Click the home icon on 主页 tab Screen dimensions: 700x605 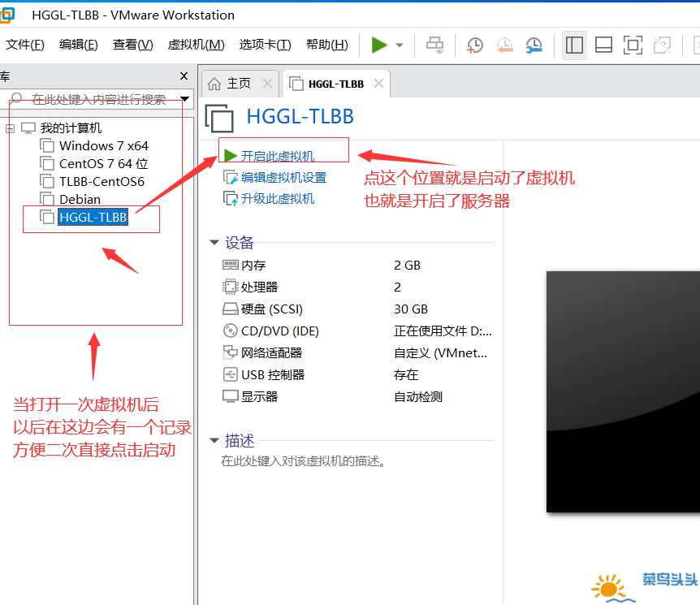click(214, 84)
